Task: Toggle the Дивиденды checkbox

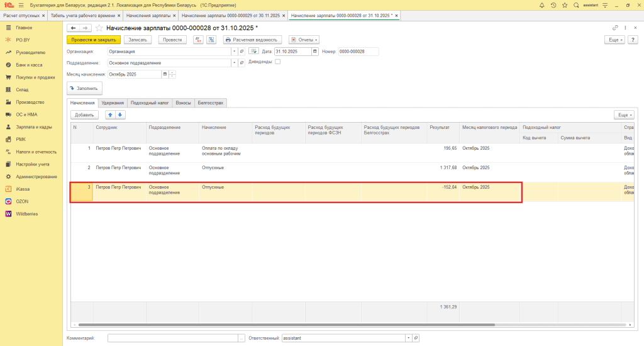Action: click(x=278, y=62)
